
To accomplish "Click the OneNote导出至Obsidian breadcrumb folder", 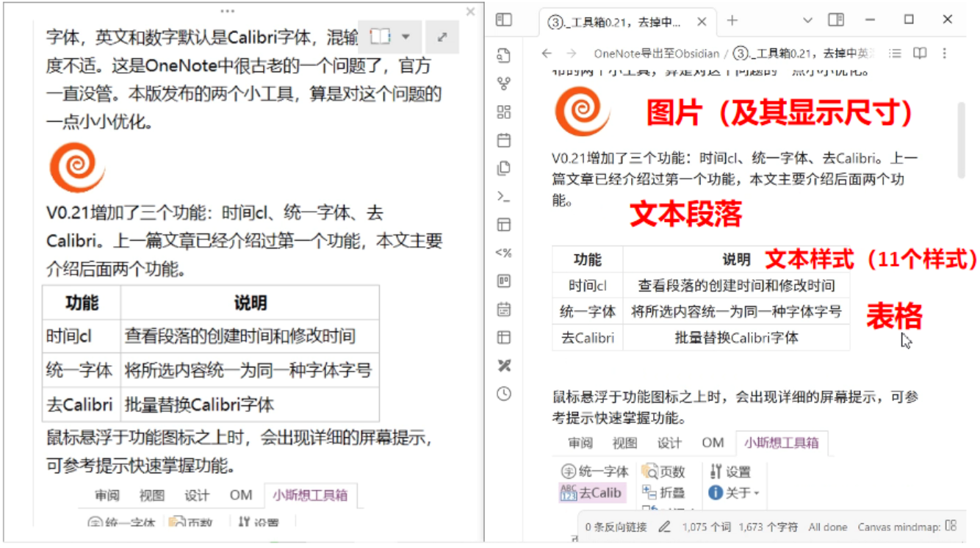I will [x=657, y=54].
